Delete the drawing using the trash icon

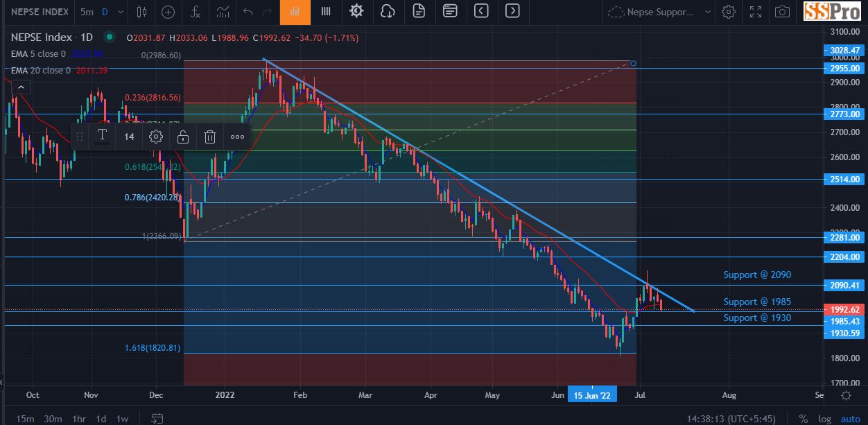pyautogui.click(x=210, y=137)
